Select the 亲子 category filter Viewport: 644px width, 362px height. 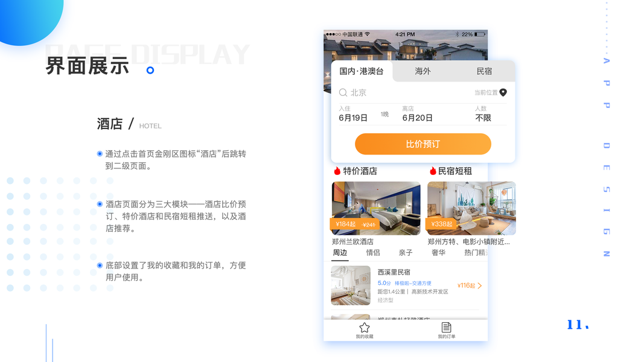[x=406, y=253]
